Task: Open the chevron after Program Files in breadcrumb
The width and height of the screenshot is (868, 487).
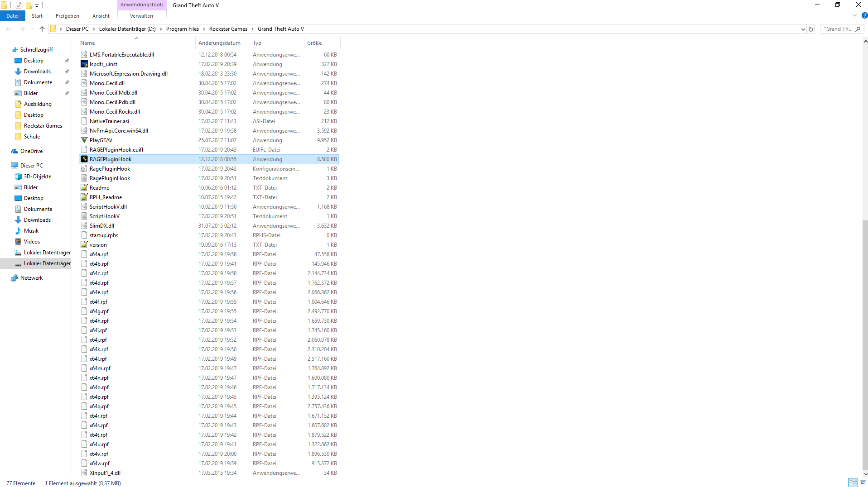Action: [x=204, y=29]
